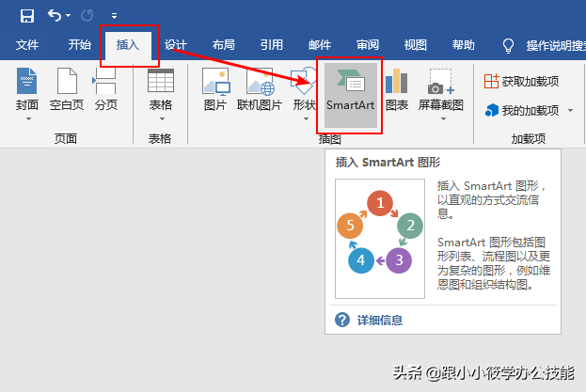Select the 帮助 tab
Viewport: 586px width, 392px height.
463,45
